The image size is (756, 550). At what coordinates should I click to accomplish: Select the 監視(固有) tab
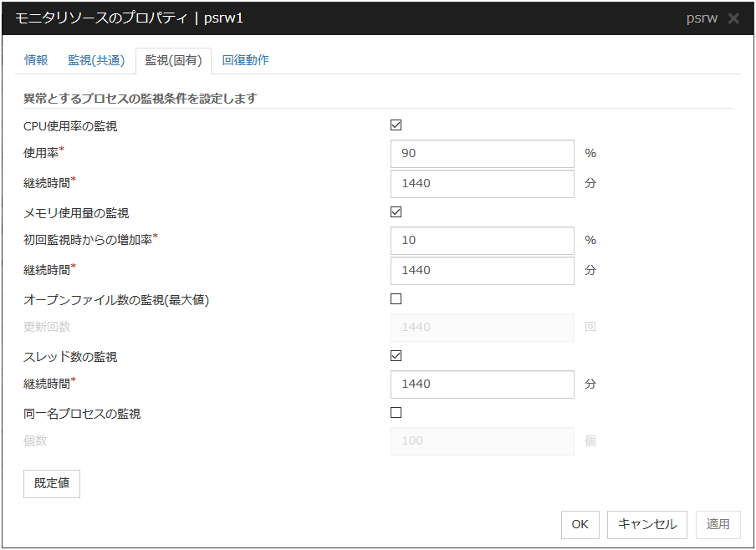[173, 60]
